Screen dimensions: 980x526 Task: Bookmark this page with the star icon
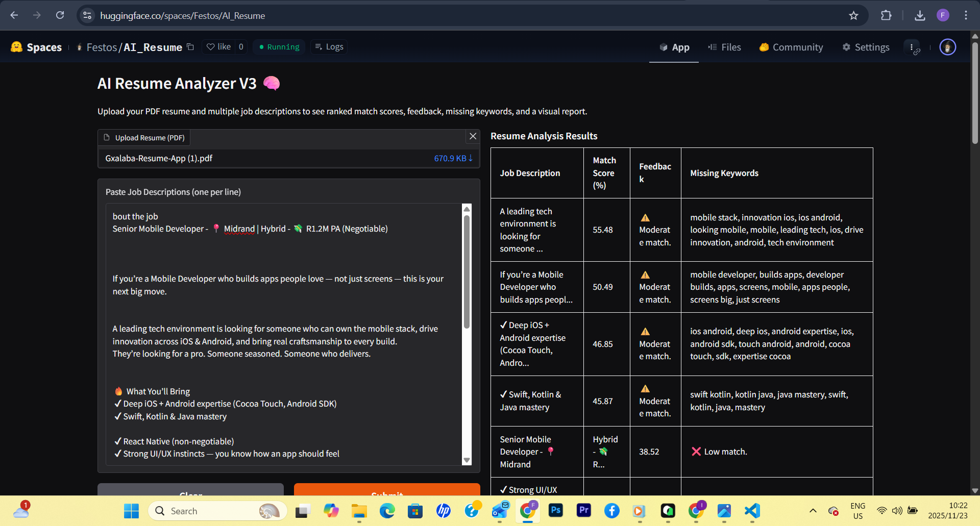pos(853,15)
